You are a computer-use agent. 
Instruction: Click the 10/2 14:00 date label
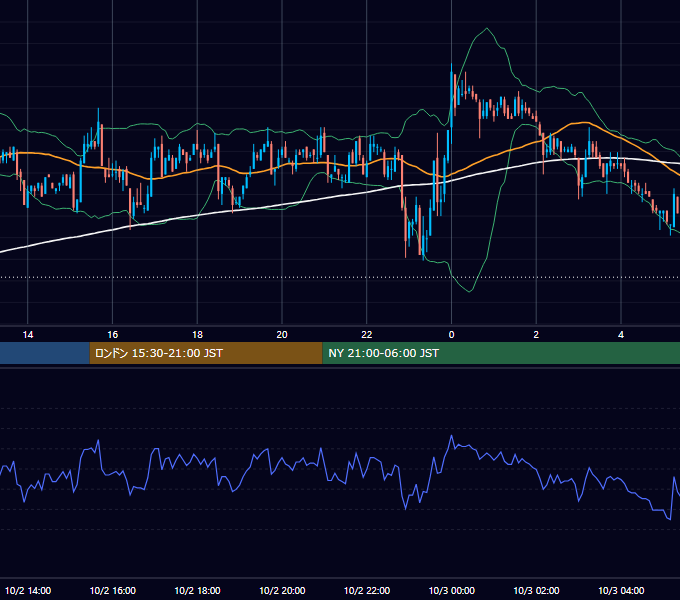pyautogui.click(x=28, y=590)
